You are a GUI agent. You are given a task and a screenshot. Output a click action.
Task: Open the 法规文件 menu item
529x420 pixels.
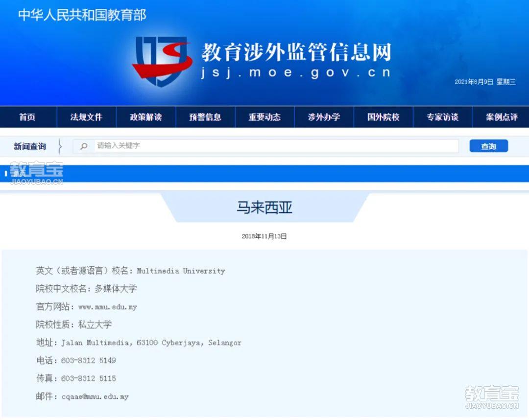[x=86, y=117]
